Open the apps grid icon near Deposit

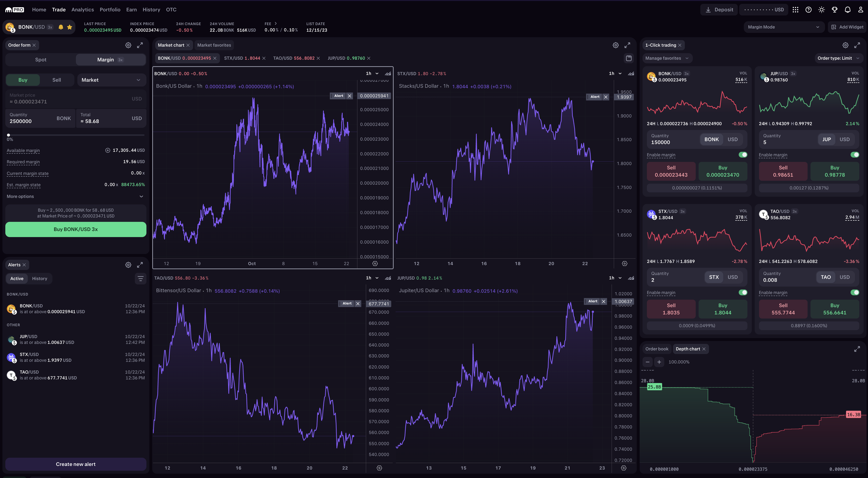coord(796,9)
